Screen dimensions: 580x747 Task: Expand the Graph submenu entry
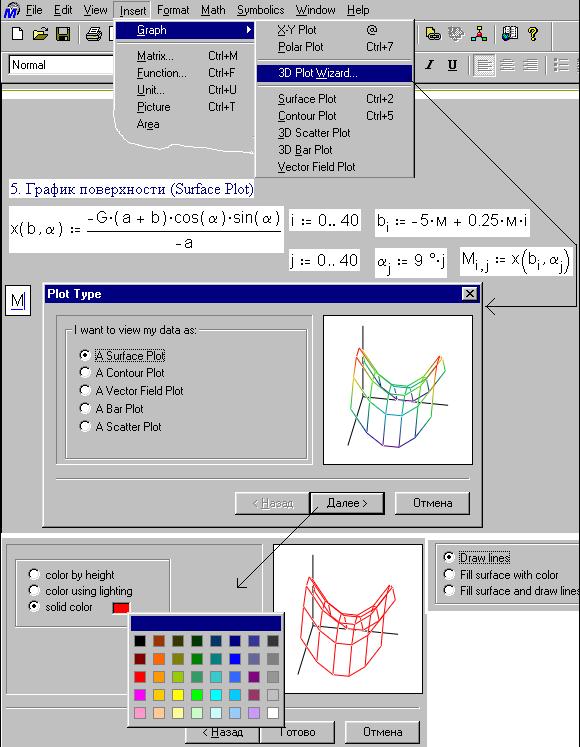[185, 30]
